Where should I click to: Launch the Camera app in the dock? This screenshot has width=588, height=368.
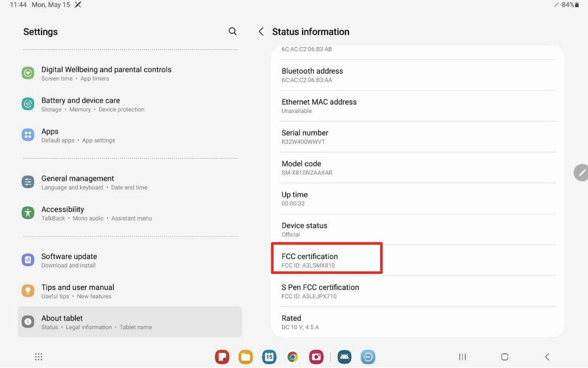pos(316,357)
